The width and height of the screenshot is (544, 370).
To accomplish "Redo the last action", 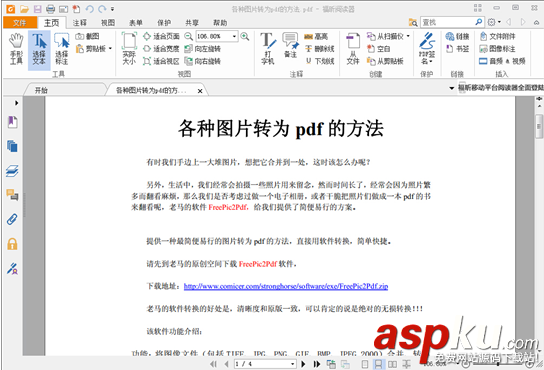I will (102, 9).
